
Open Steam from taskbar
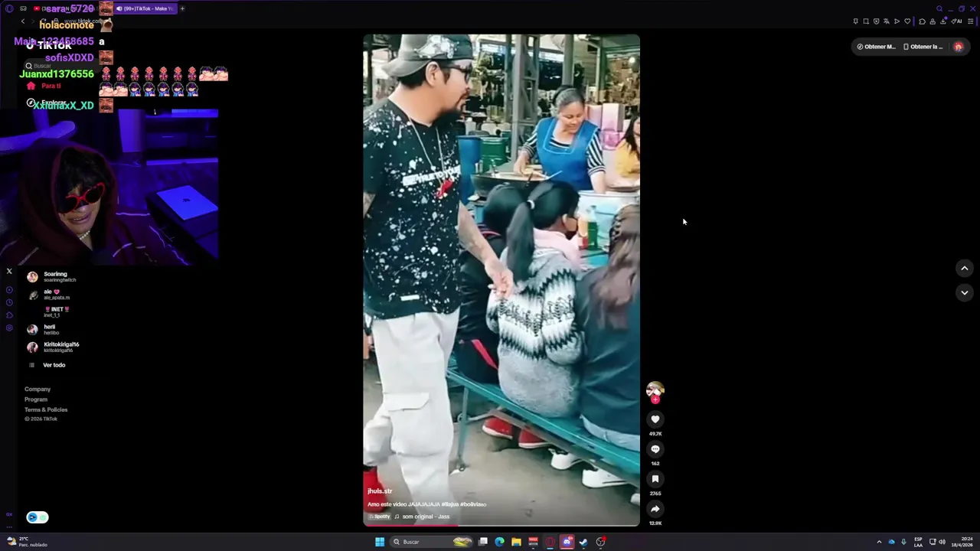pyautogui.click(x=583, y=542)
